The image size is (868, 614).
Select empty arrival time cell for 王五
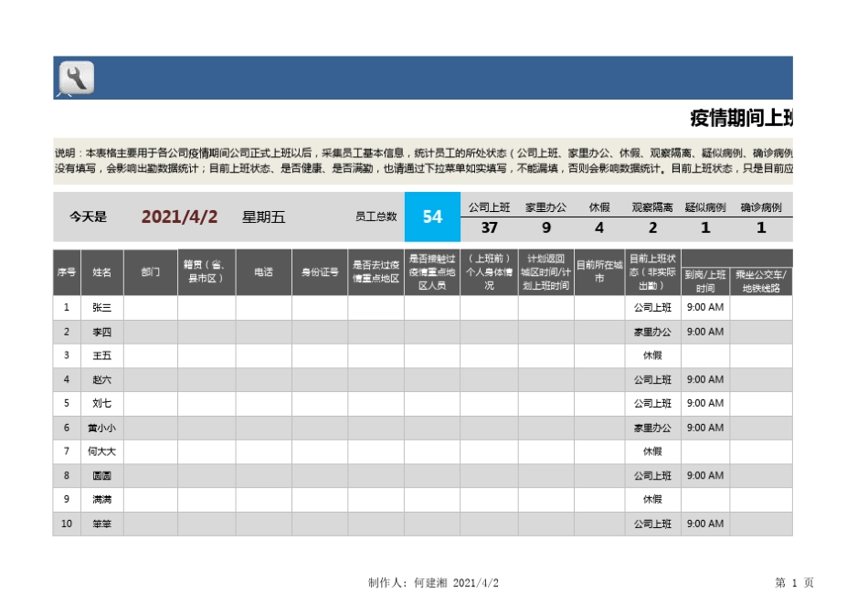(705, 355)
